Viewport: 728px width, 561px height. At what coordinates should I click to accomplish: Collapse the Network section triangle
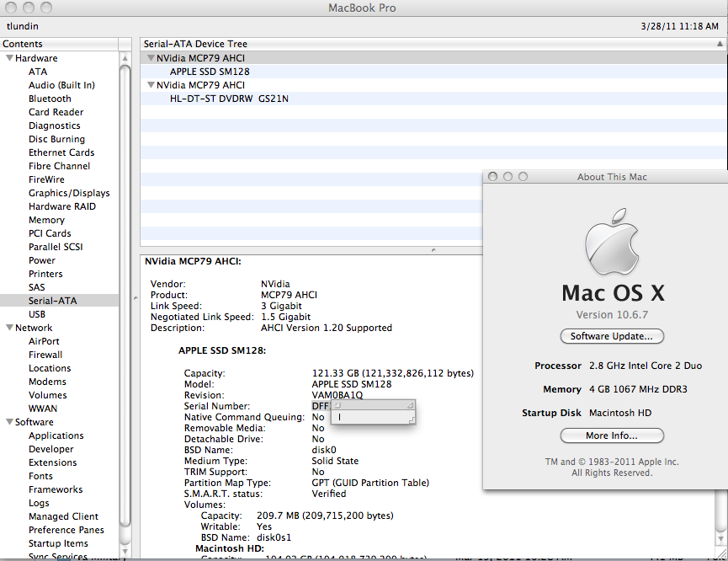[8, 328]
